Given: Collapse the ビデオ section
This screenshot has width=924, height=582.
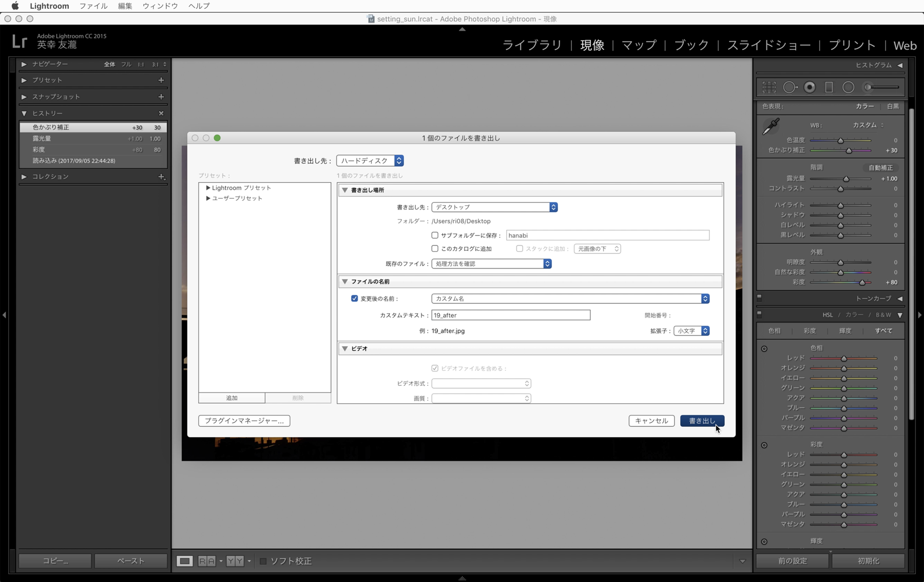Looking at the screenshot, I should point(345,348).
